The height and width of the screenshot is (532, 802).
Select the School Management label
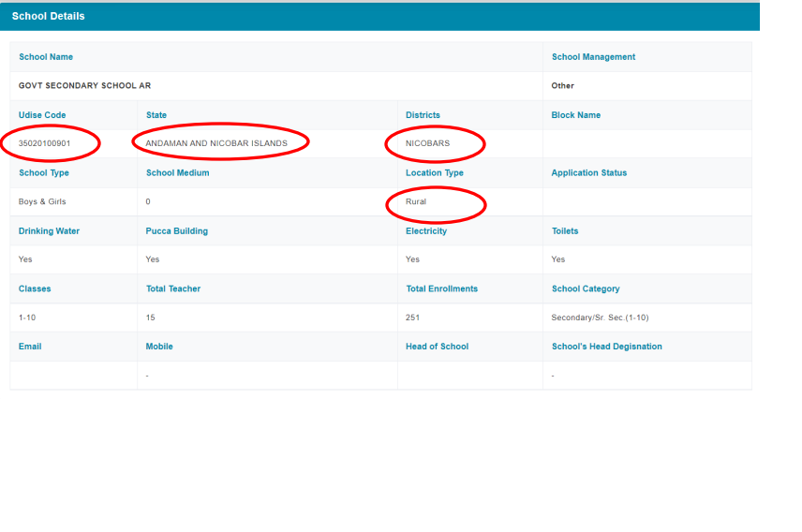click(593, 57)
